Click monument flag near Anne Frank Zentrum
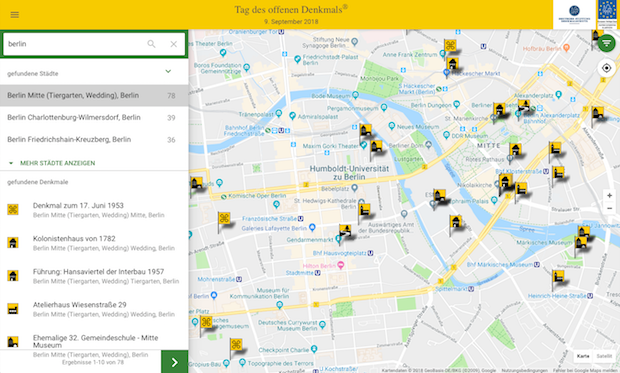Viewport: 620px width, 373px height. click(450, 45)
